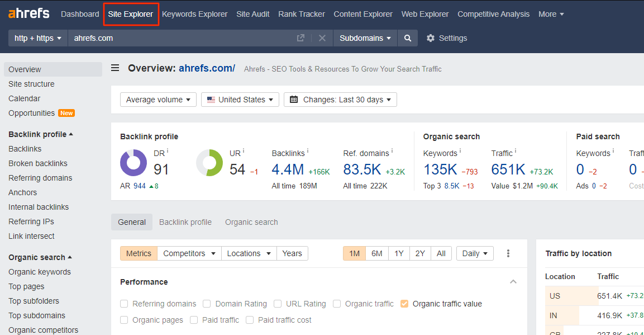Enable Domain Rating checkbox
Screen dimensions: 644x335
[x=207, y=304]
